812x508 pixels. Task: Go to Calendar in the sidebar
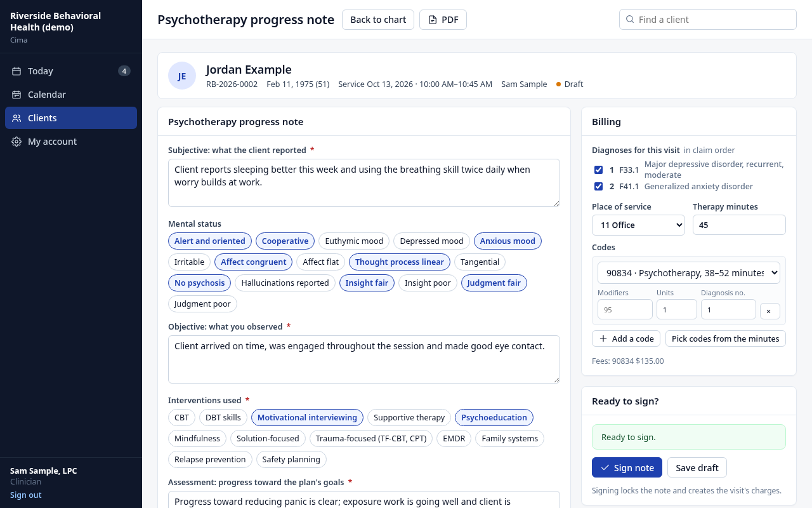click(71, 95)
